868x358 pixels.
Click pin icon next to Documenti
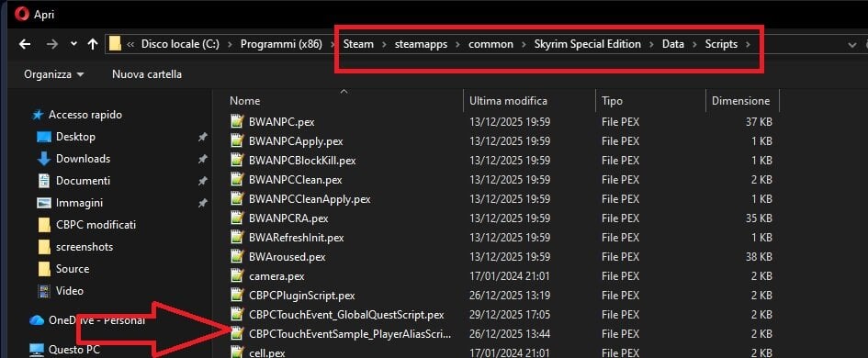203,182
